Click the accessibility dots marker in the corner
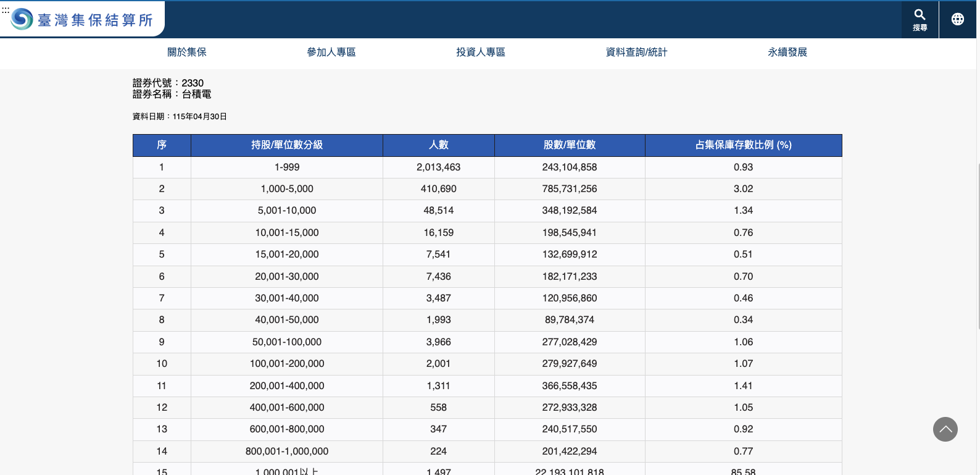Viewport: 980px width, 475px height. tap(6, 11)
